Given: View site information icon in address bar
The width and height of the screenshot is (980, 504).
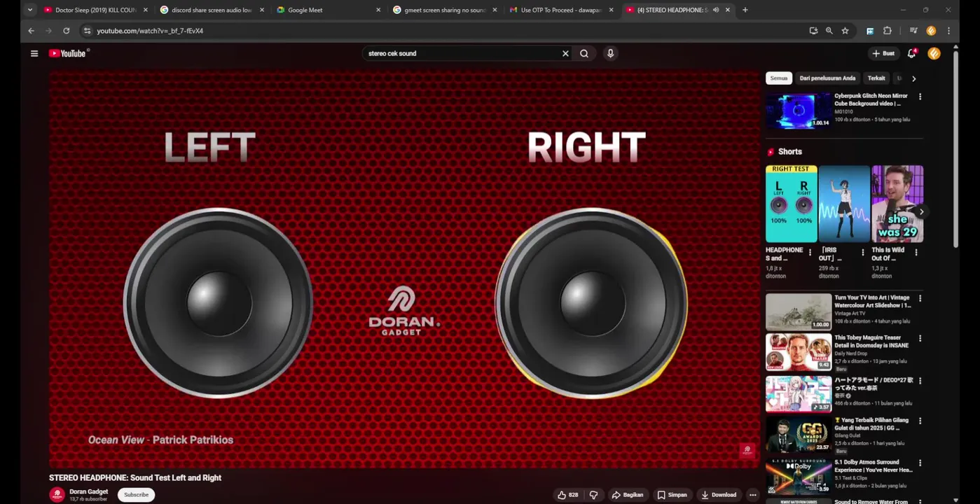Looking at the screenshot, I should tap(87, 31).
